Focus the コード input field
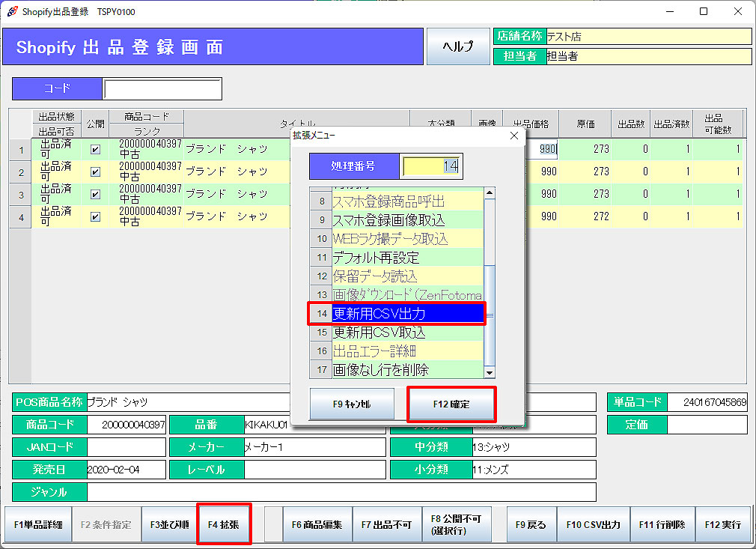 162,88
